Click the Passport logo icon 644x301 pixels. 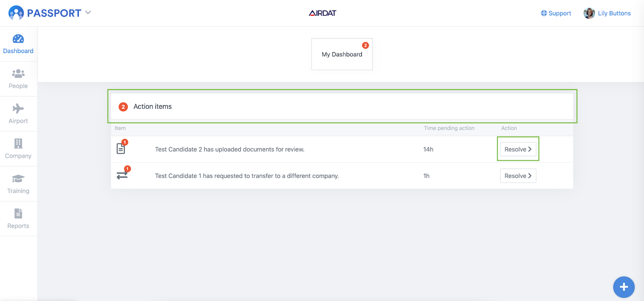click(x=16, y=13)
